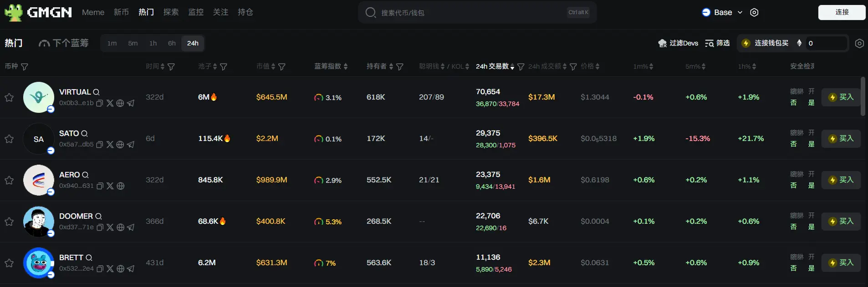
Task: Click the 连接 connect button
Action: pos(842,12)
